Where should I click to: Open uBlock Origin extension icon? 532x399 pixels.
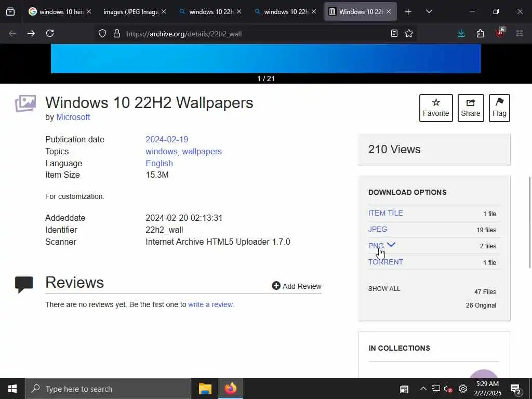point(500,33)
